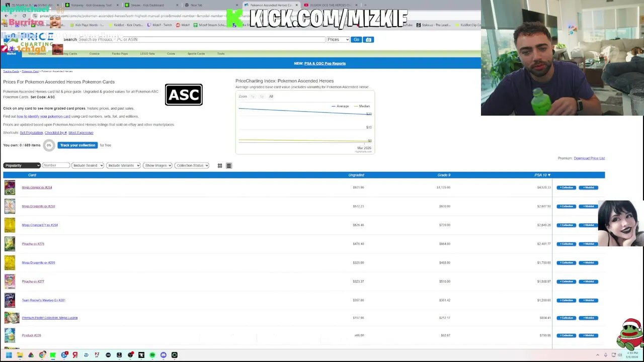
Task: Click Mega Gengar ex PSA 10 price
Action: click(543, 188)
